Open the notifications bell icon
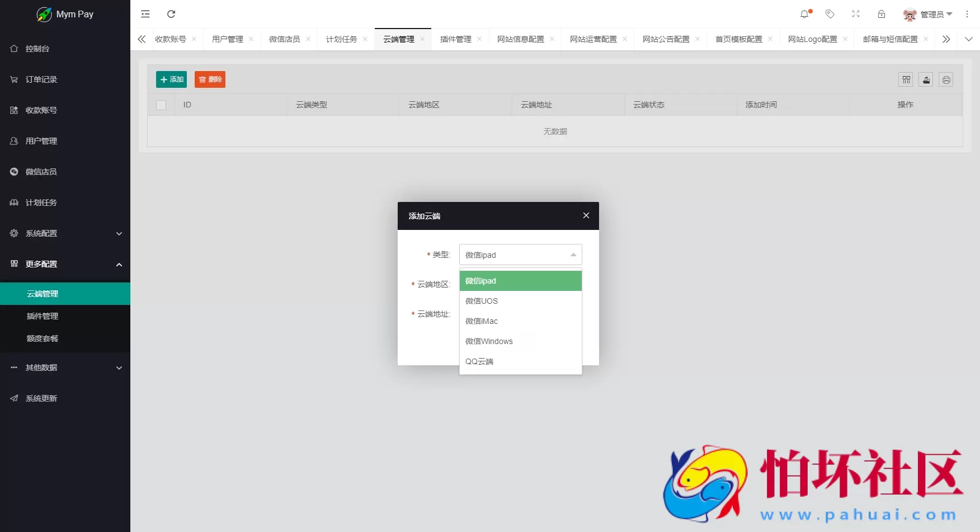This screenshot has height=532, width=980. click(x=805, y=14)
